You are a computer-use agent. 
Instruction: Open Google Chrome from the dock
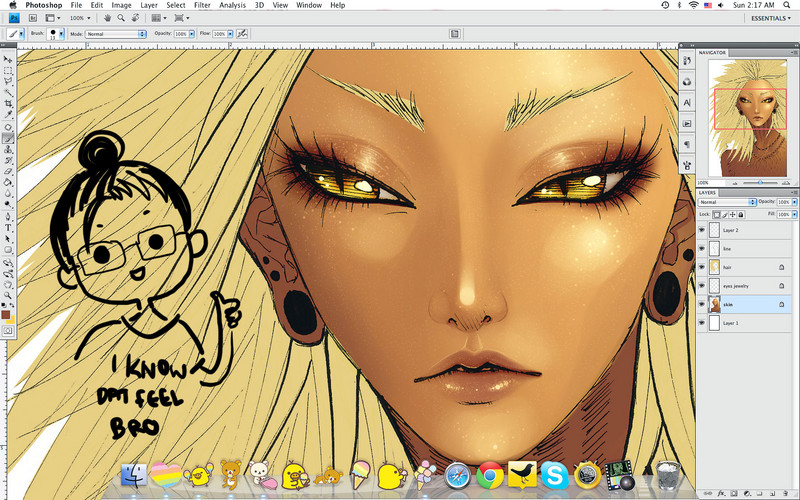pyautogui.click(x=488, y=476)
